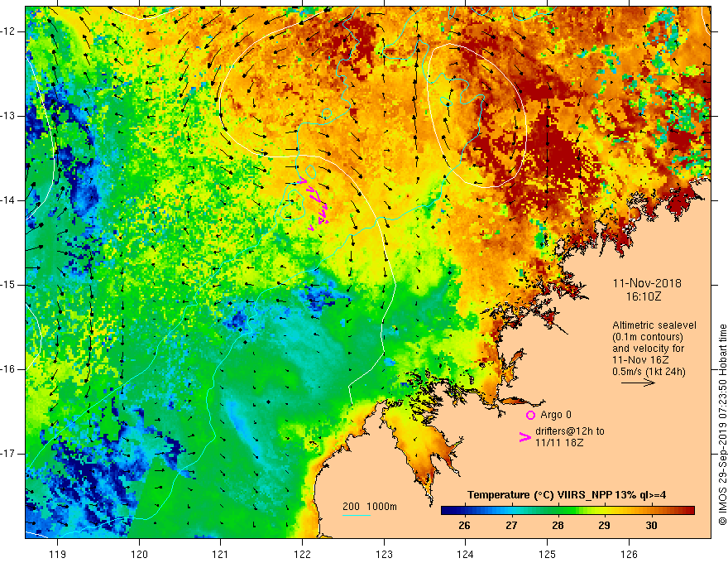This screenshot has height=563, width=728.
Task: Click the longitude axis label '123'
Action: pyautogui.click(x=384, y=554)
